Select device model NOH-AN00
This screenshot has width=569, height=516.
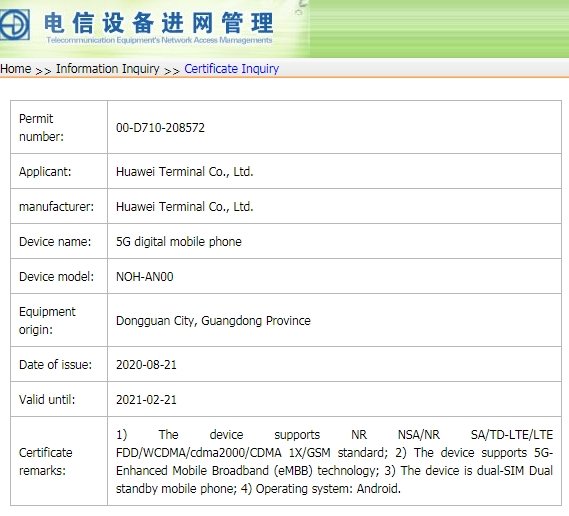click(144, 277)
